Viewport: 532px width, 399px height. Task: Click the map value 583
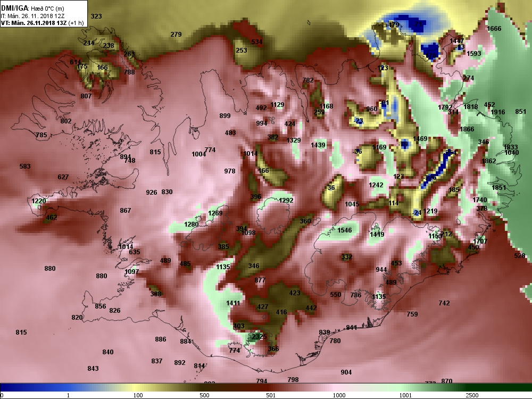click(25, 166)
